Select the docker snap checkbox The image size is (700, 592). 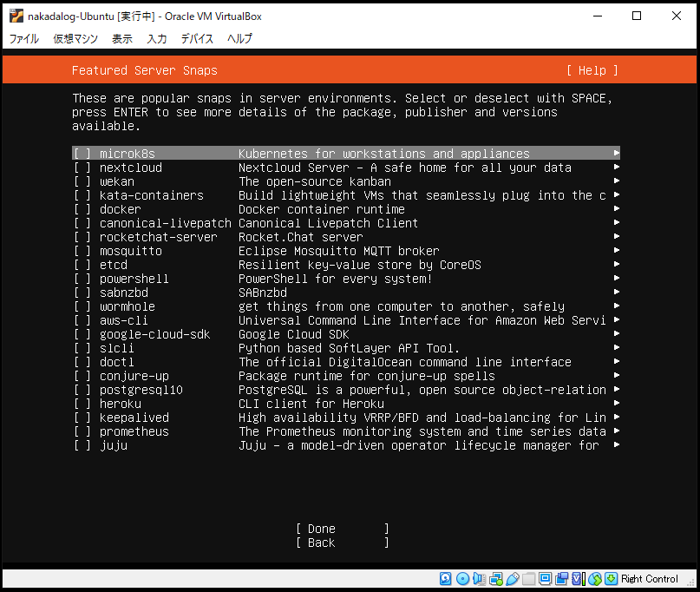pos(82,209)
